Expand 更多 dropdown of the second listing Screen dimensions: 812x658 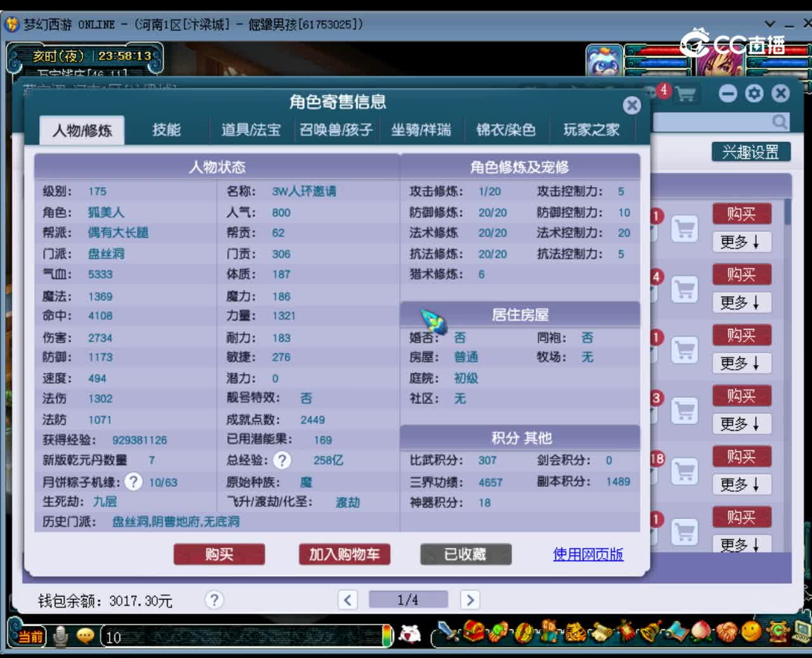740,303
